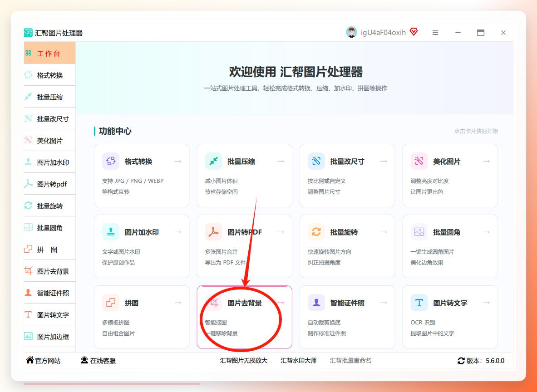Click the 快速旋转图片方向 description
The image size is (537, 392).
point(330,252)
